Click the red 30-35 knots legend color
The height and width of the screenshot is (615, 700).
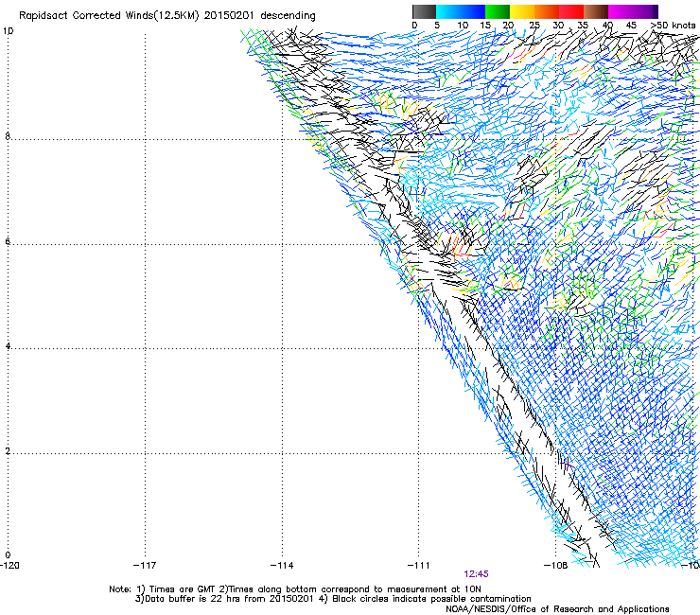click(571, 11)
